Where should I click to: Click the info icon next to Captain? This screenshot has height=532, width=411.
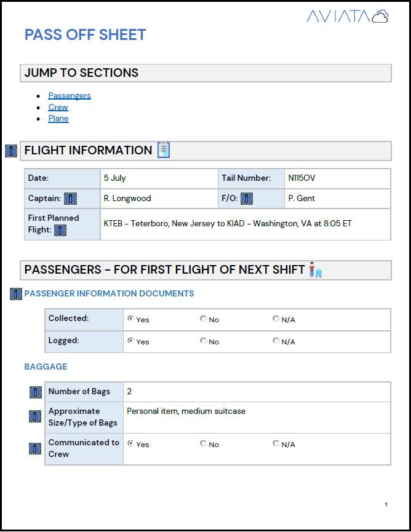click(x=71, y=199)
